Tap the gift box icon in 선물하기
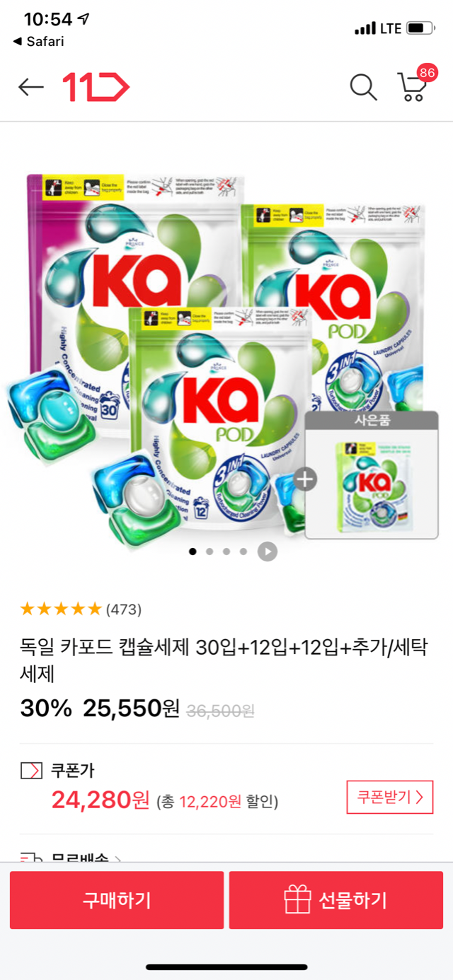Viewport: 453px width, 980px height. pos(298,900)
